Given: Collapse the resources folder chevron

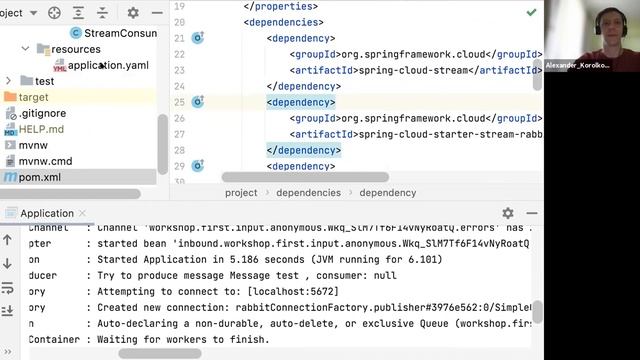Looking at the screenshot, I should pyautogui.click(x=25, y=49).
